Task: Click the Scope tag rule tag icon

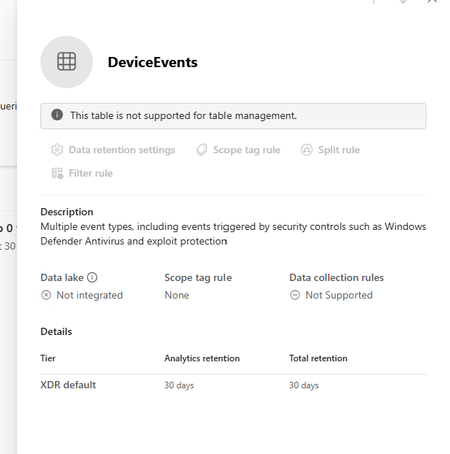Action: point(201,150)
